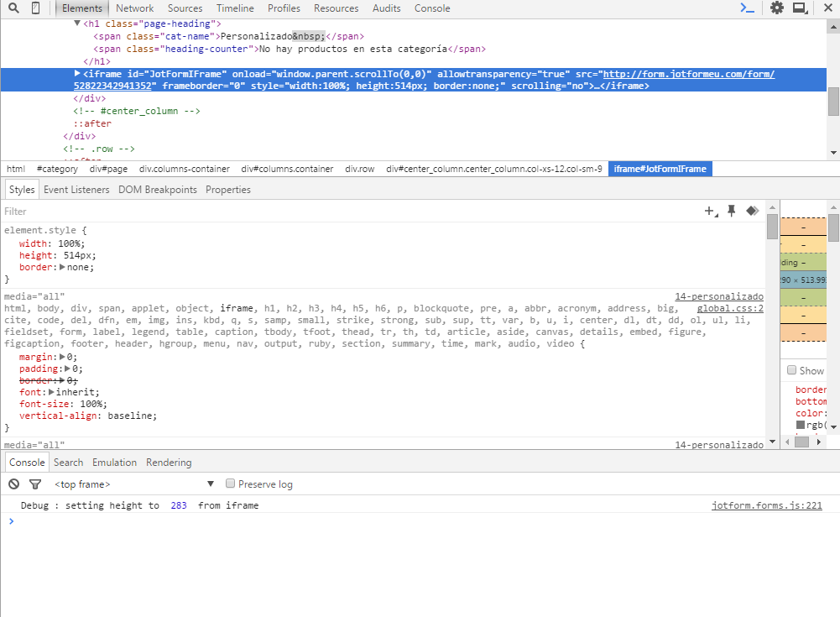Enable Preserve log checkbox

tap(231, 484)
